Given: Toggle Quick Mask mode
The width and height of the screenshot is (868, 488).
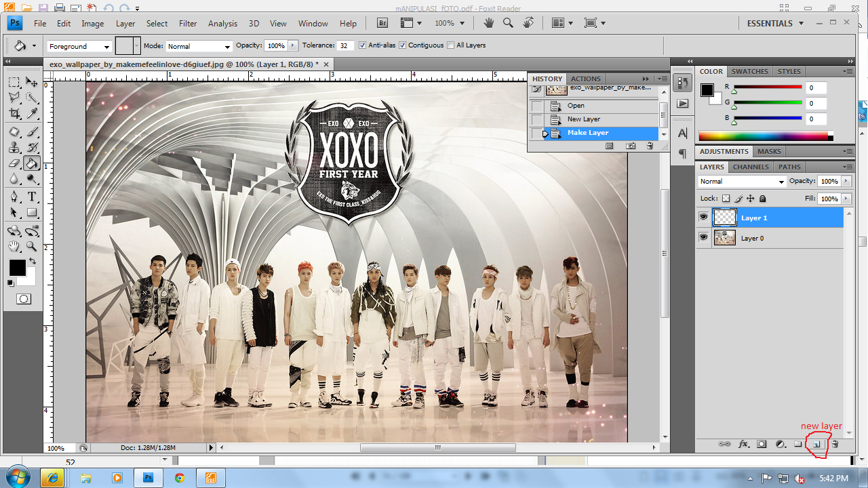Looking at the screenshot, I should pyautogui.click(x=23, y=299).
